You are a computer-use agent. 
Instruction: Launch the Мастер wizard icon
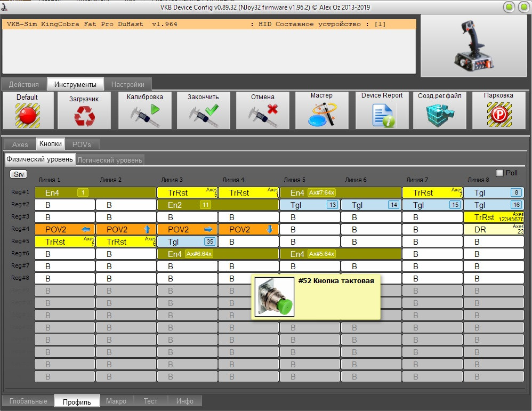pos(322,115)
